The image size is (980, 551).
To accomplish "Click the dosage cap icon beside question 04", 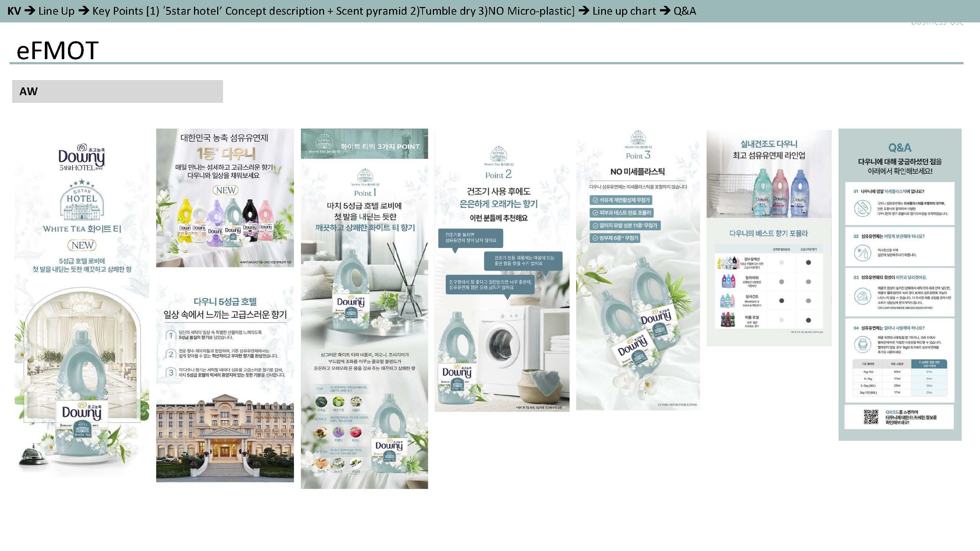I will pyautogui.click(x=862, y=345).
